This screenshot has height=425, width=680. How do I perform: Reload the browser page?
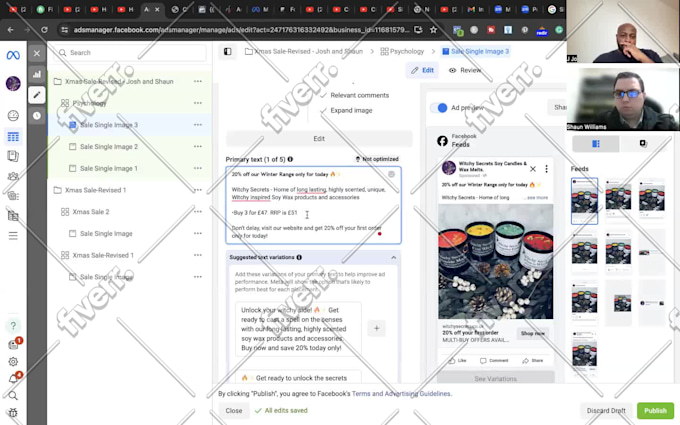tap(44, 29)
